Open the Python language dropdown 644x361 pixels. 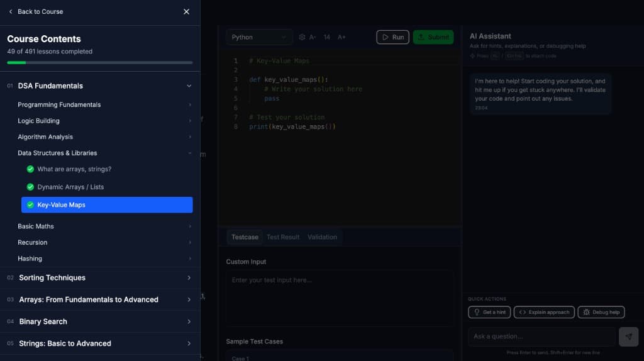point(259,37)
